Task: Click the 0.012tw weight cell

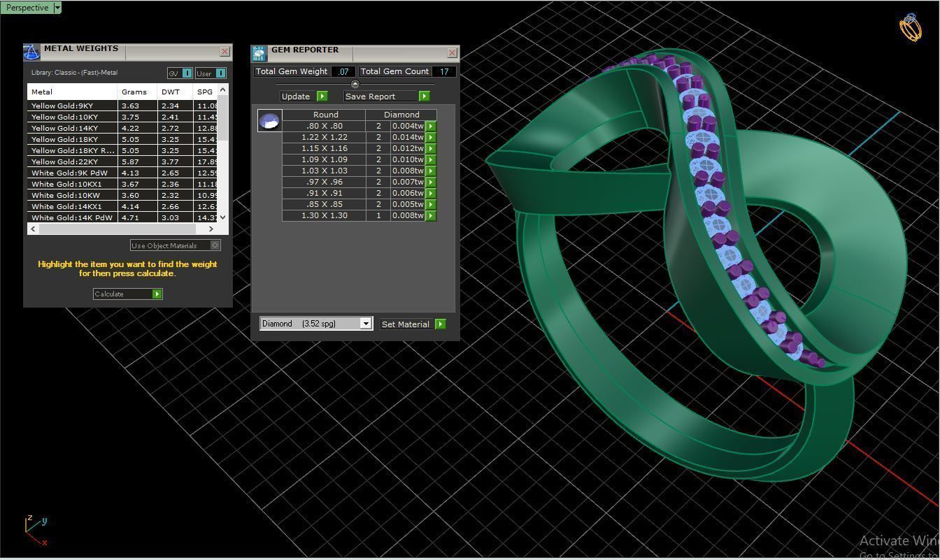Action: coord(408,148)
